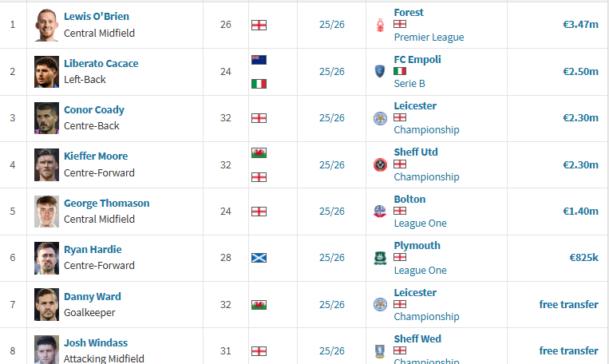Click the Nottingham Forest club crest
This screenshot has height=364, width=609.
[x=380, y=25]
